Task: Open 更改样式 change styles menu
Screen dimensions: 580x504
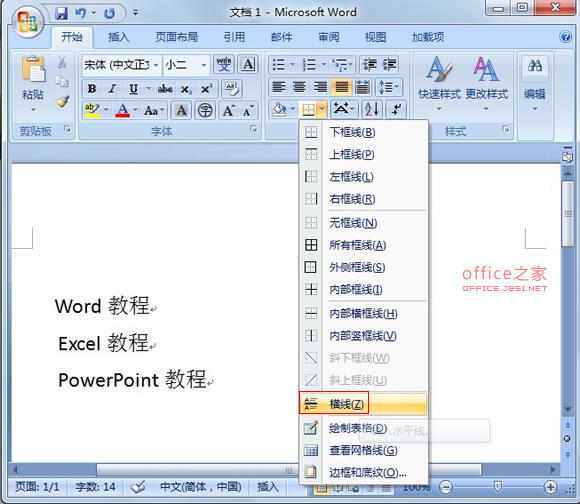Action: tap(486, 83)
